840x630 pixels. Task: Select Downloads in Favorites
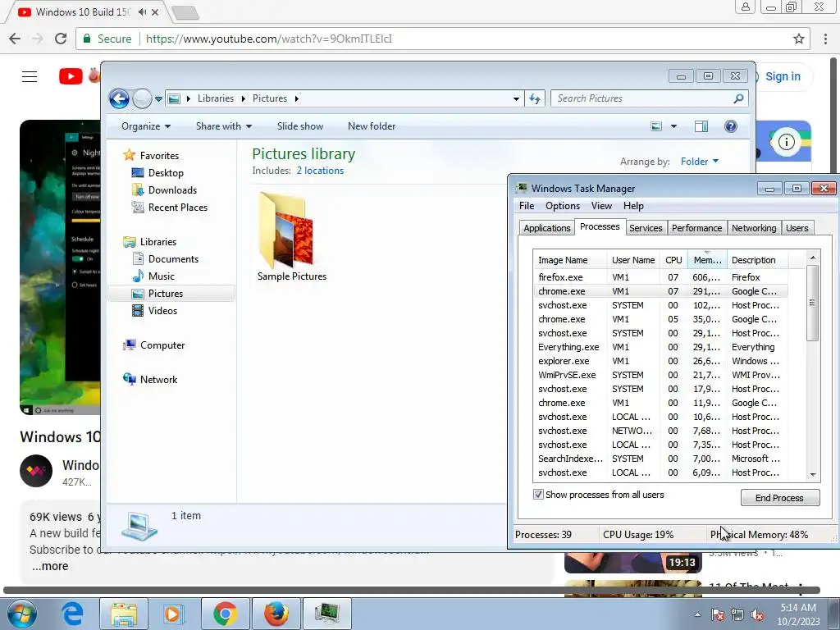[172, 190]
